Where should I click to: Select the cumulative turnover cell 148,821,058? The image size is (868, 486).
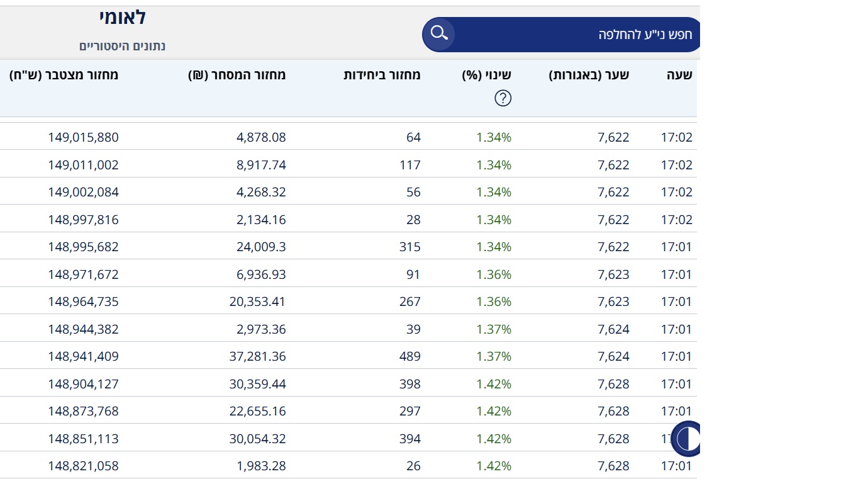pyautogui.click(x=83, y=466)
